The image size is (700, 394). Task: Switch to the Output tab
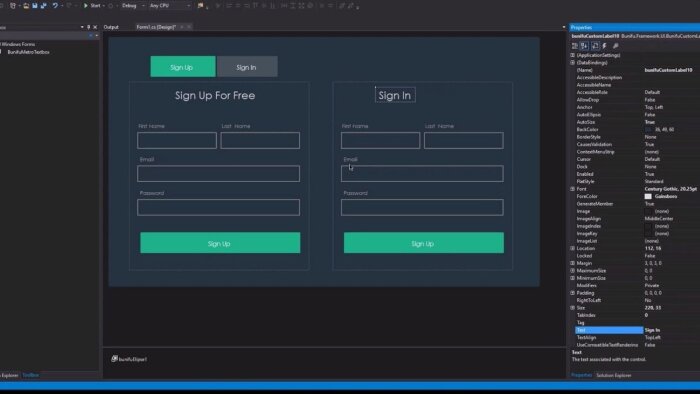(111, 27)
